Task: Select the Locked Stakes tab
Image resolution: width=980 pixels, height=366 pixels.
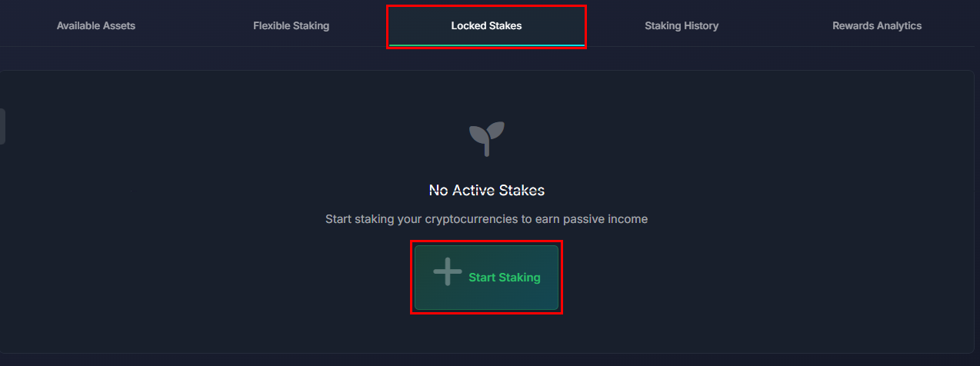Action: pyautogui.click(x=486, y=26)
